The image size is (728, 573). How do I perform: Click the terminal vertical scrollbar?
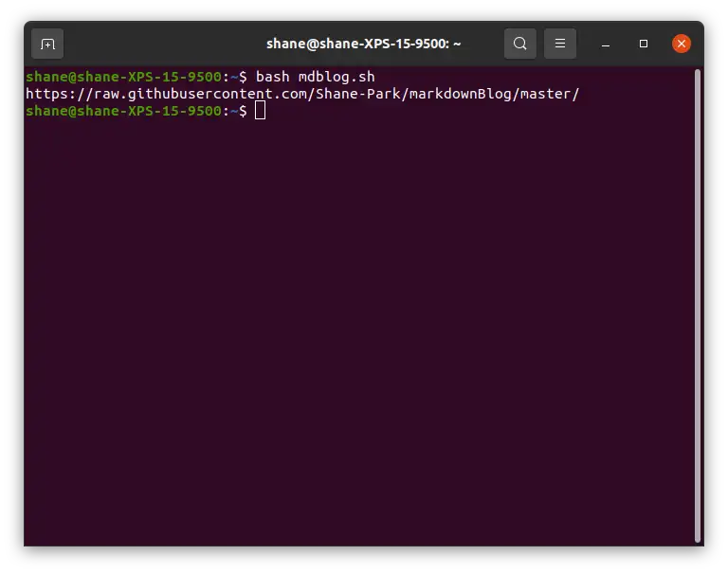[697, 305]
